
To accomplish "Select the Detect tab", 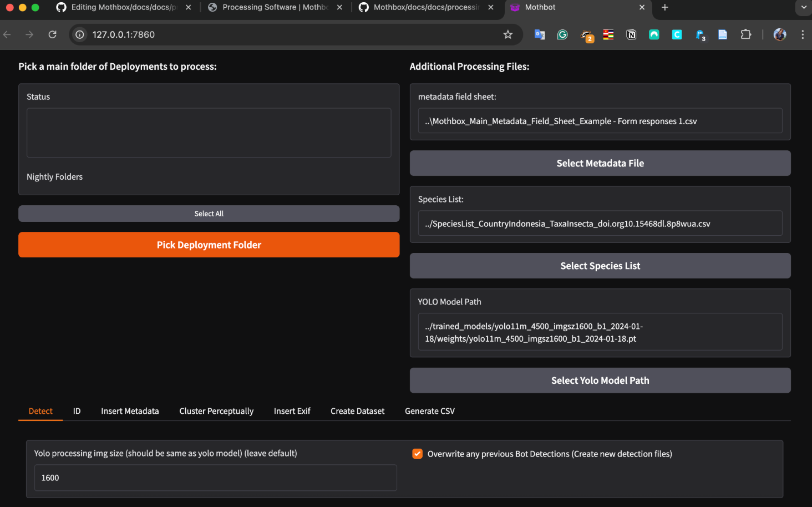I will pos(40,411).
